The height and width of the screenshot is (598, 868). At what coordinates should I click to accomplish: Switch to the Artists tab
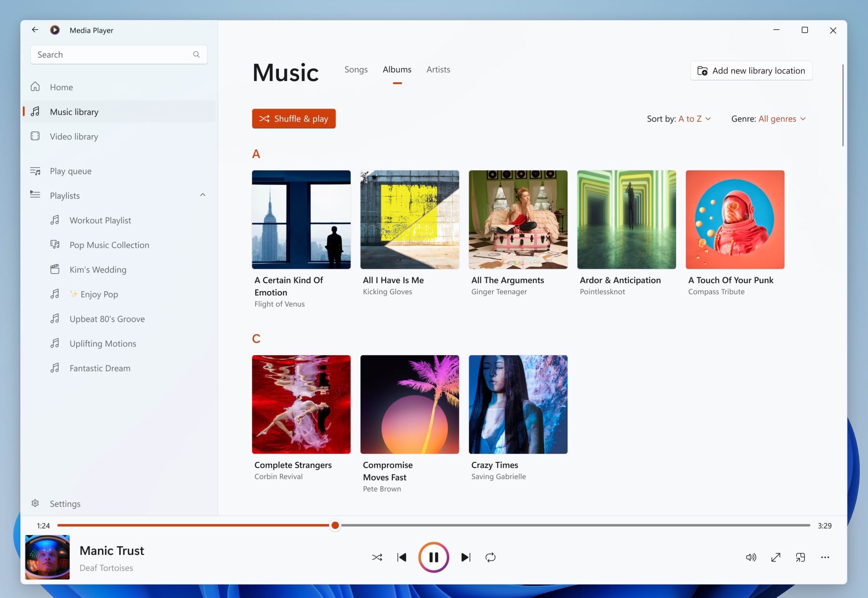tap(438, 70)
